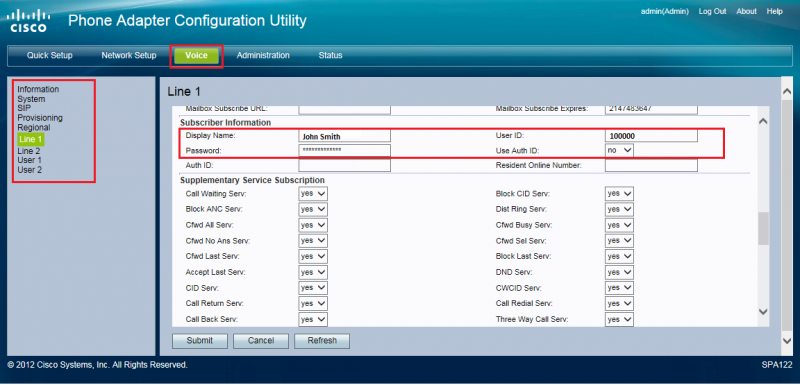Image resolution: width=800 pixels, height=385 pixels.
Task: Click the Auth ID input field
Action: pyautogui.click(x=344, y=165)
